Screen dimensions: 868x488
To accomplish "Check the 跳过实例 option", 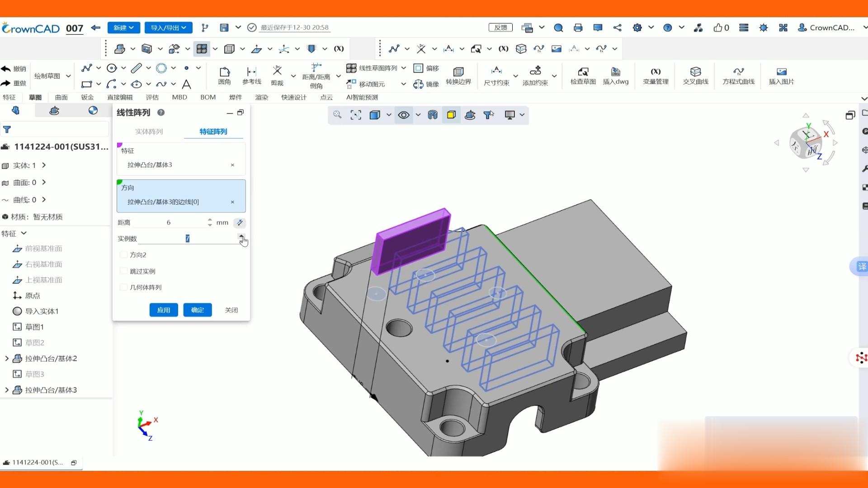I will 123,271.
